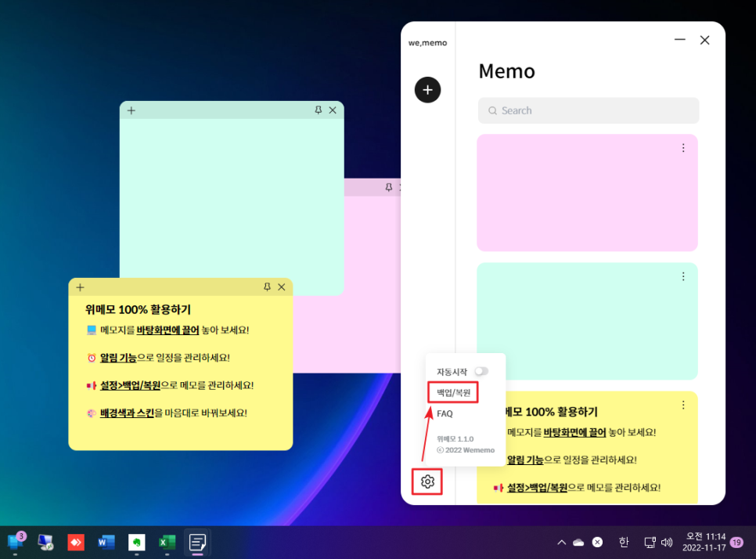Pin the mint sticky note
756x559 pixels.
319,110
